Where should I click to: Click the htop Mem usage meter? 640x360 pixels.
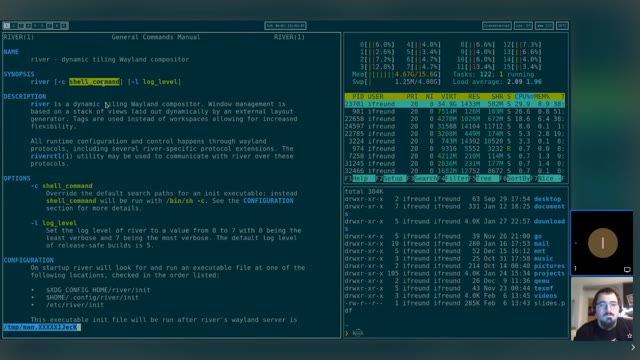(396, 74)
